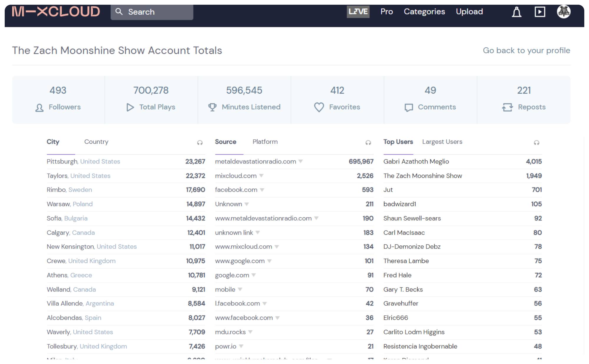The width and height of the screenshot is (589, 364).
Task: Click headphones icon in Top Users header
Action: tap(537, 143)
